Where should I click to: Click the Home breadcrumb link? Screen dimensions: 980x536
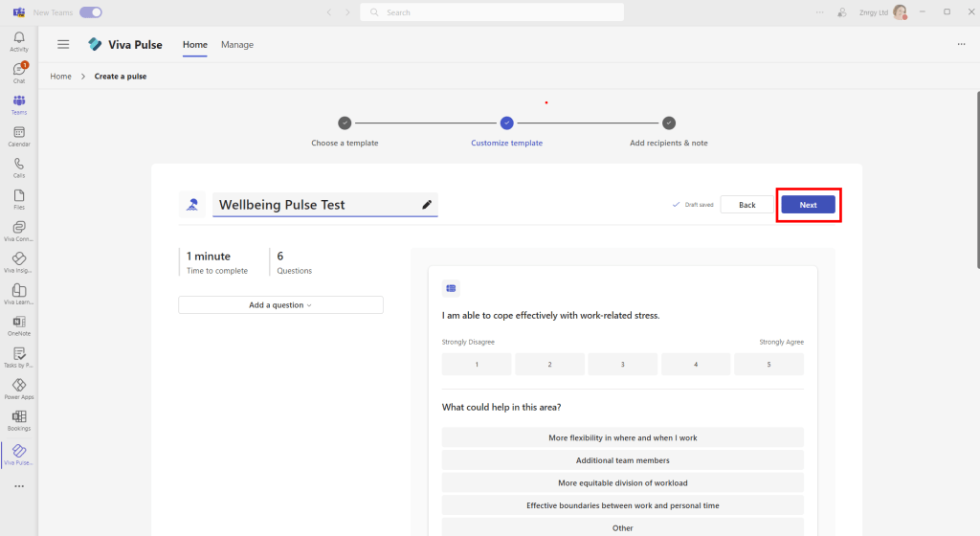(60, 77)
